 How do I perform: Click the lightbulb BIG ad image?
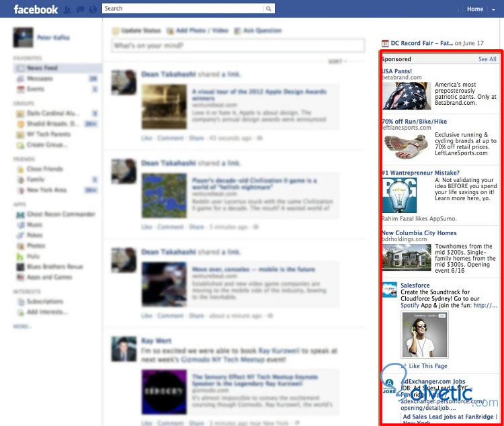point(400,195)
